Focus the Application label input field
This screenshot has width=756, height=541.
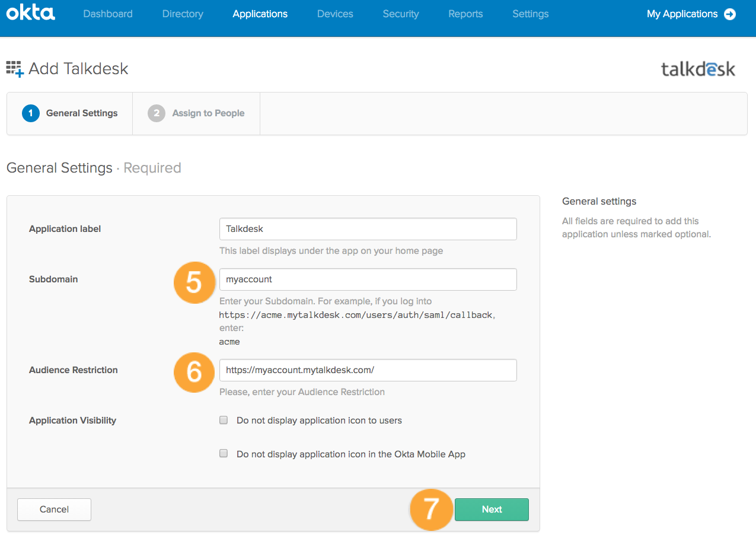click(368, 229)
